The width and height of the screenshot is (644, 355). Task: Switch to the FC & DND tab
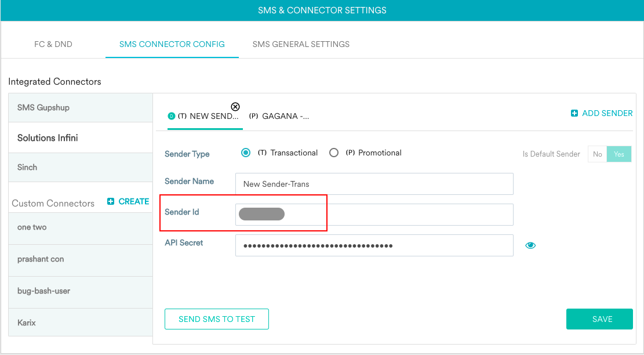coord(53,44)
